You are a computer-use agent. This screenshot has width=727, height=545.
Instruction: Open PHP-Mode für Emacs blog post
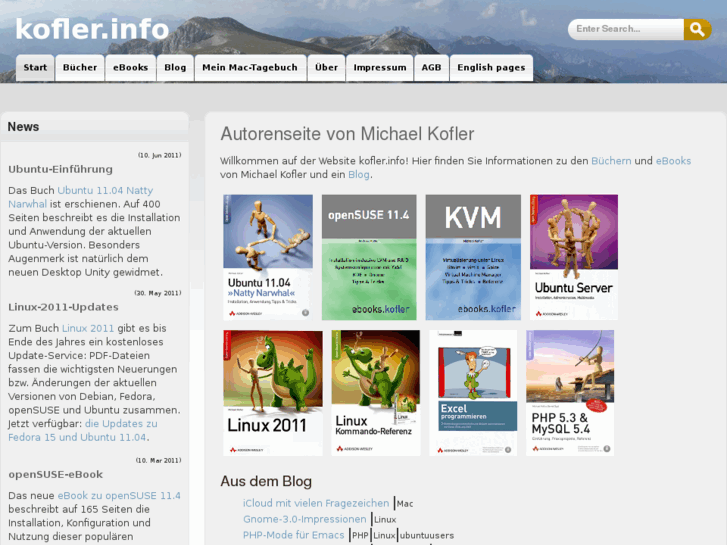(293, 535)
